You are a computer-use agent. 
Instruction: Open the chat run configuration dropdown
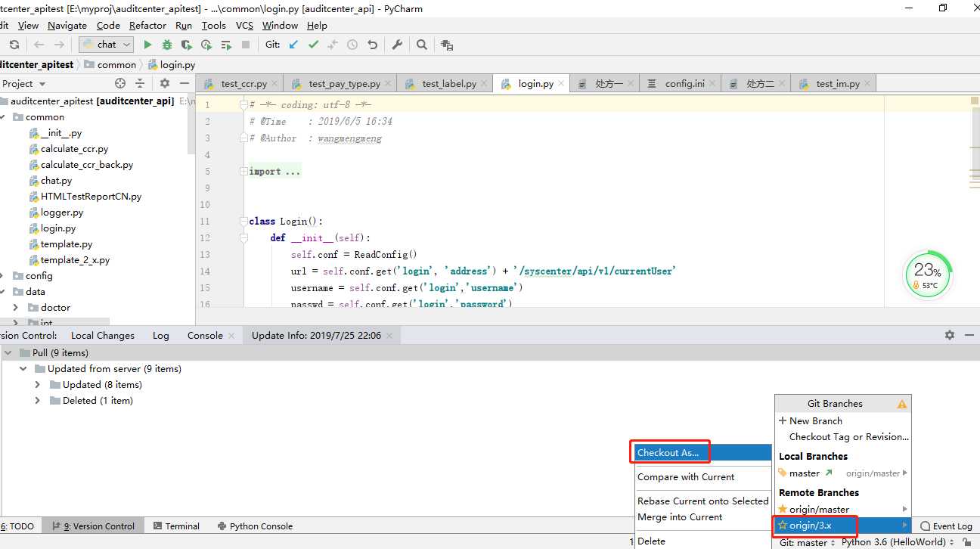pyautogui.click(x=107, y=45)
